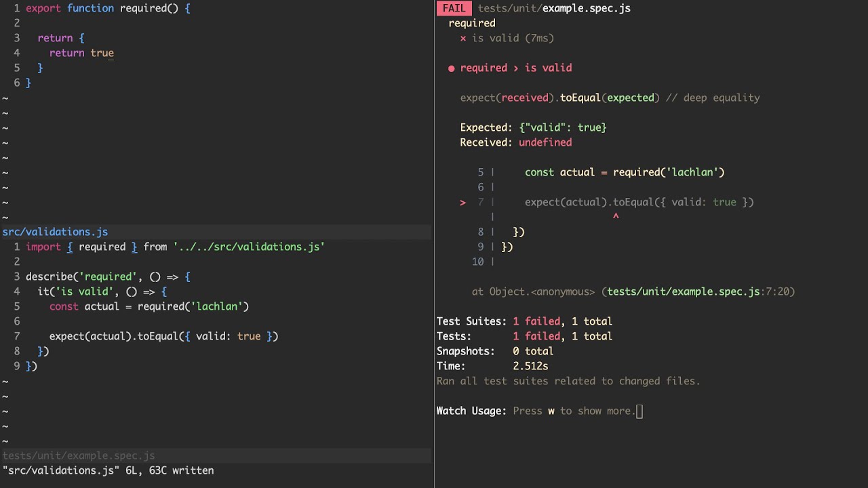Click 'Ran all test suites related to changed files.'
The width and height of the screenshot is (868, 488).
(x=568, y=381)
